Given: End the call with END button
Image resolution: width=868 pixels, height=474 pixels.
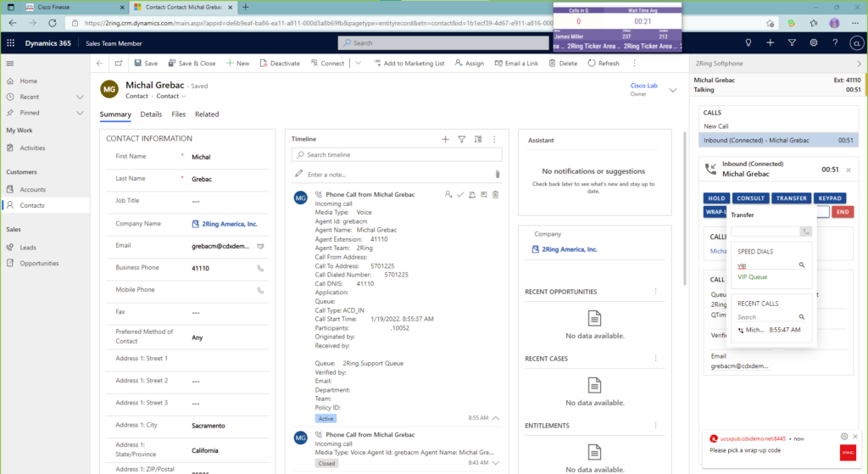Looking at the screenshot, I should [x=843, y=212].
